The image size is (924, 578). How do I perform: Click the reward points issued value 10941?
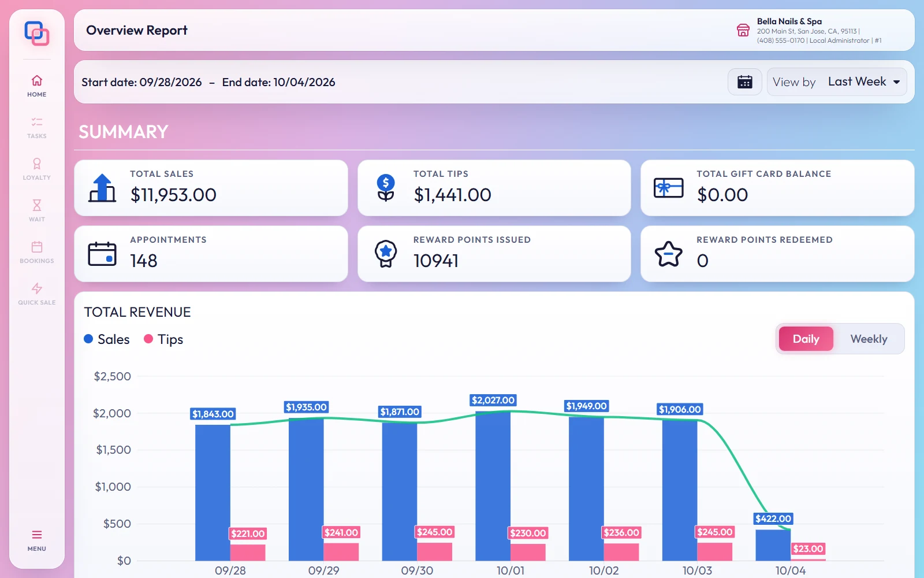pos(436,261)
